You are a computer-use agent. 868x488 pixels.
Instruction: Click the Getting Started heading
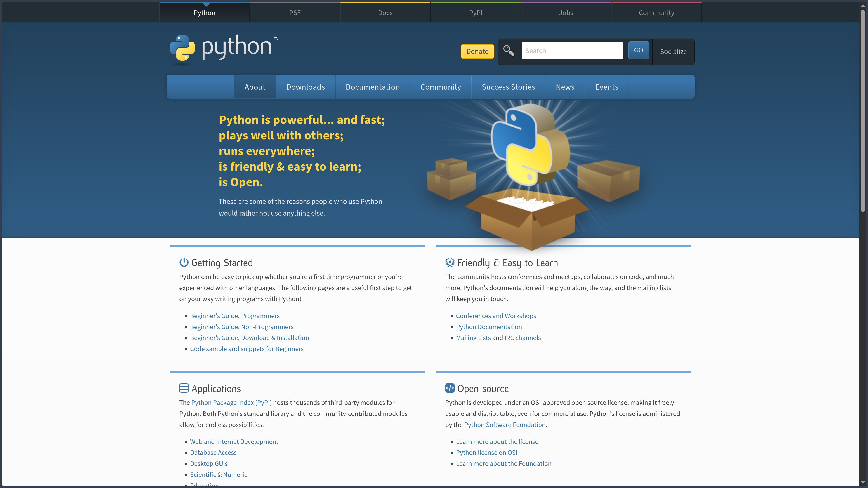coord(222,263)
